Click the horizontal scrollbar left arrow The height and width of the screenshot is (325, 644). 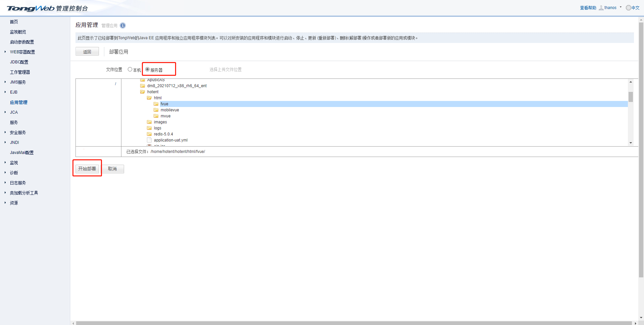[73, 323]
